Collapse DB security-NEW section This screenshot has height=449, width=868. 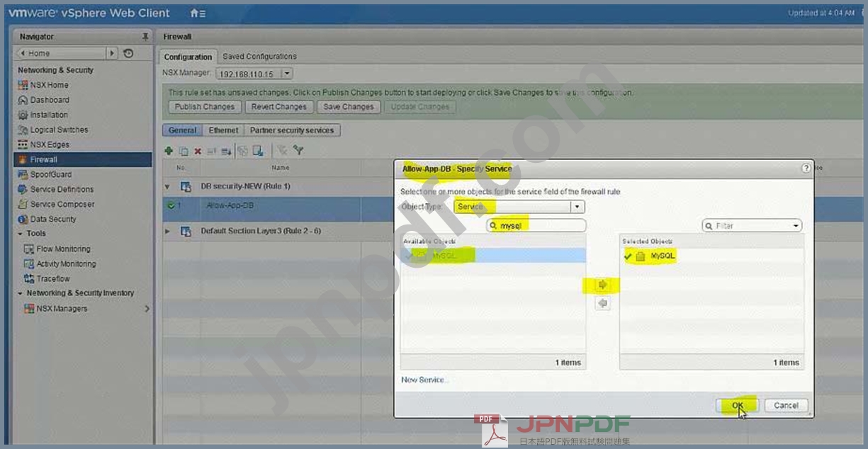pyautogui.click(x=168, y=187)
